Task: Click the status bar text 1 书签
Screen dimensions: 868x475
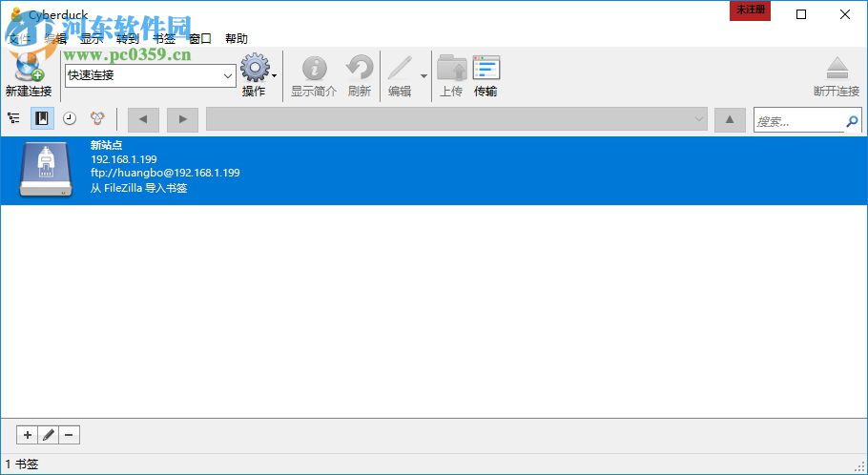Action: [22, 464]
